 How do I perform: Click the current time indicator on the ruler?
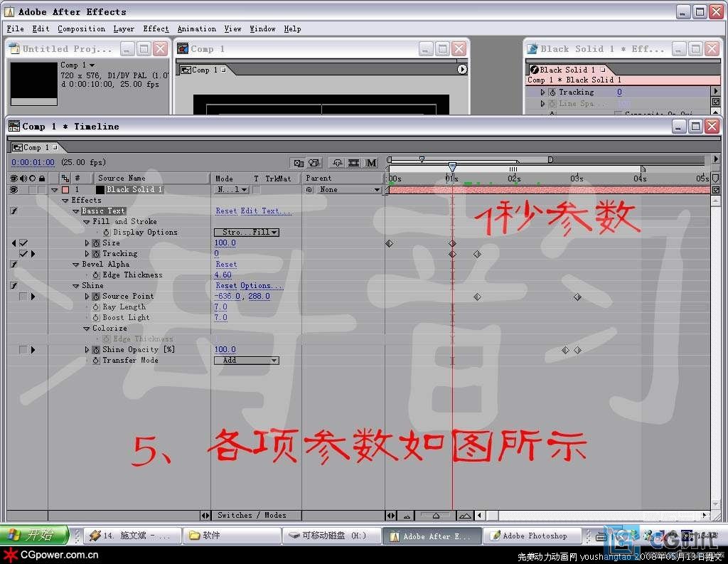click(452, 167)
